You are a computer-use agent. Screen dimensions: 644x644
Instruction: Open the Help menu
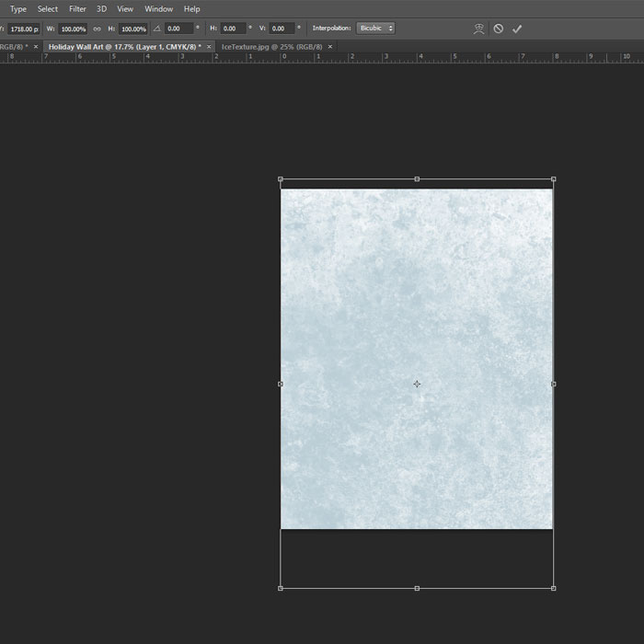click(191, 9)
